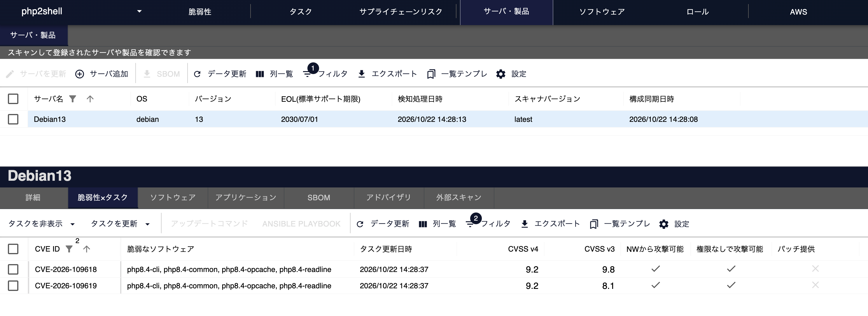Click the パッチ提供 cross for CVE-2026-109618
868x316 pixels.
point(815,268)
